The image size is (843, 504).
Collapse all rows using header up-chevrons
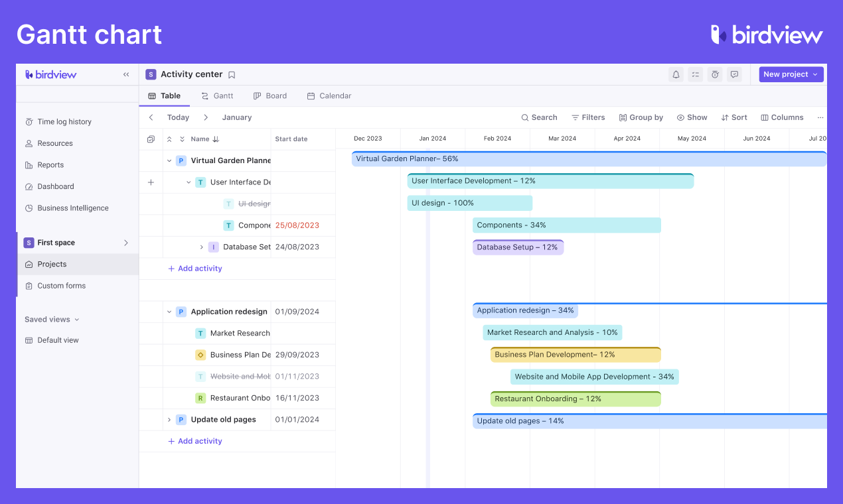169,139
